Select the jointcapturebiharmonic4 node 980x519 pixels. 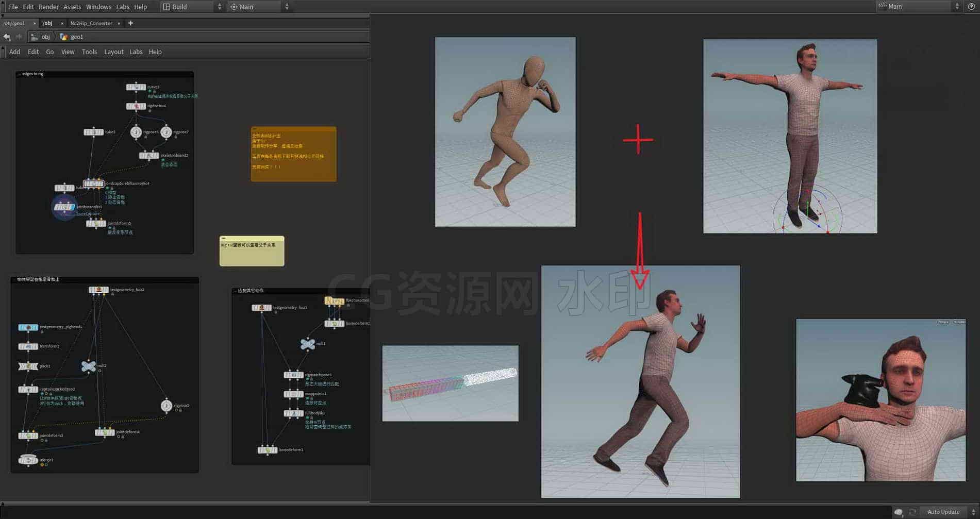pos(94,183)
